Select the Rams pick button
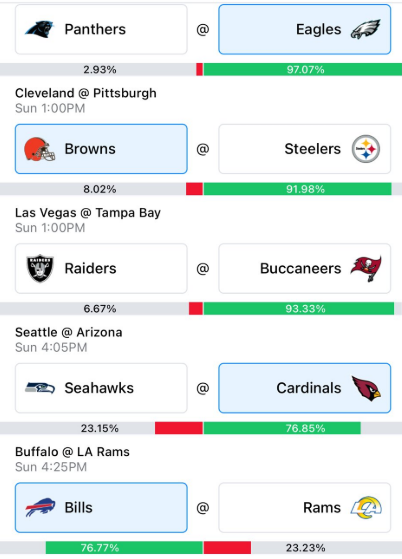The height and width of the screenshot is (559, 402). pos(305,508)
